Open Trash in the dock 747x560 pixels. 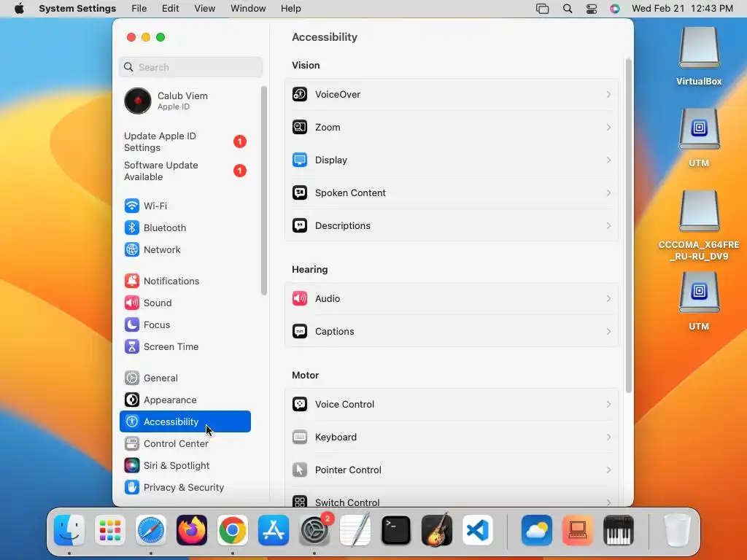pyautogui.click(x=677, y=530)
